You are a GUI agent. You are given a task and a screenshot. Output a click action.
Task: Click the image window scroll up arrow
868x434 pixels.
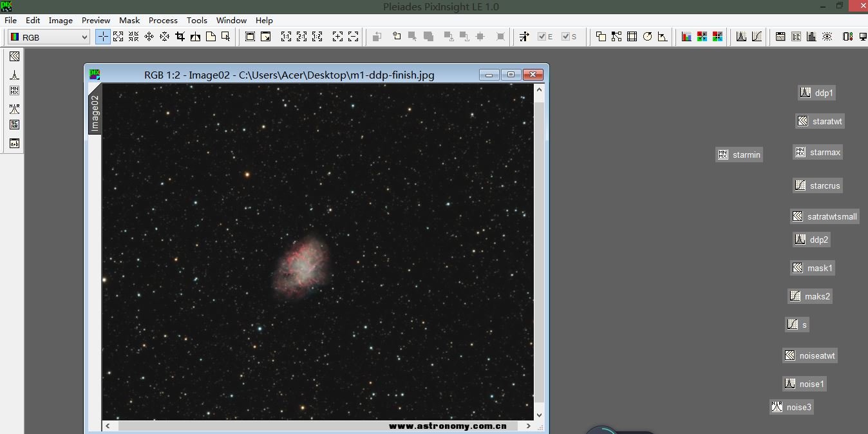coord(539,90)
